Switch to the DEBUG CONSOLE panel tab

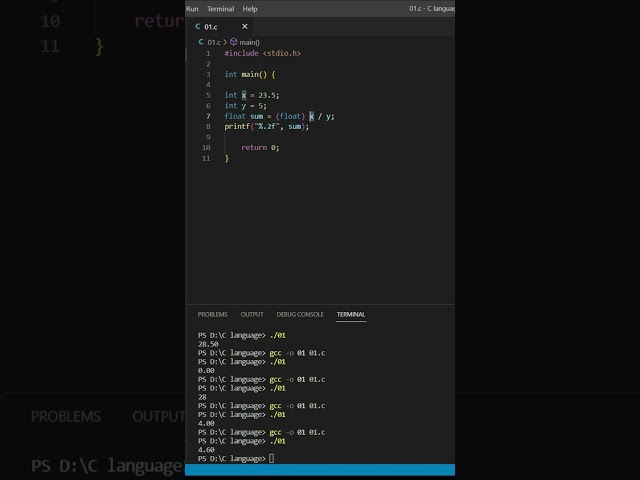click(300, 314)
